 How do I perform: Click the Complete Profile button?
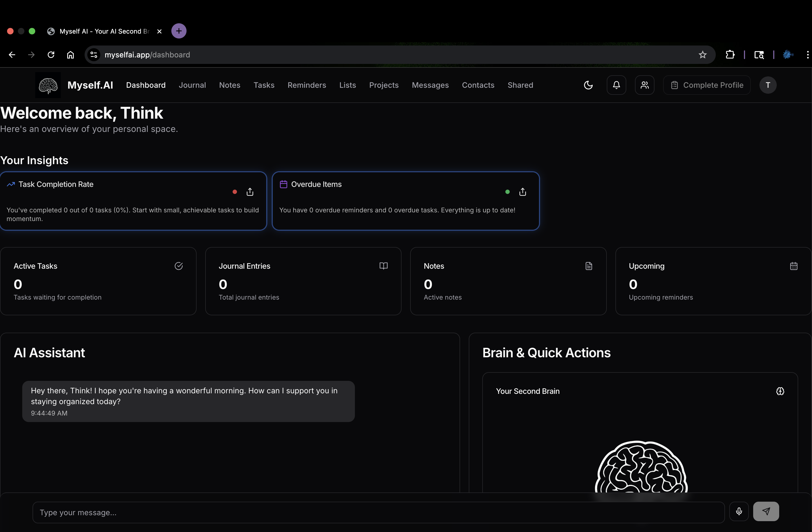pyautogui.click(x=707, y=85)
